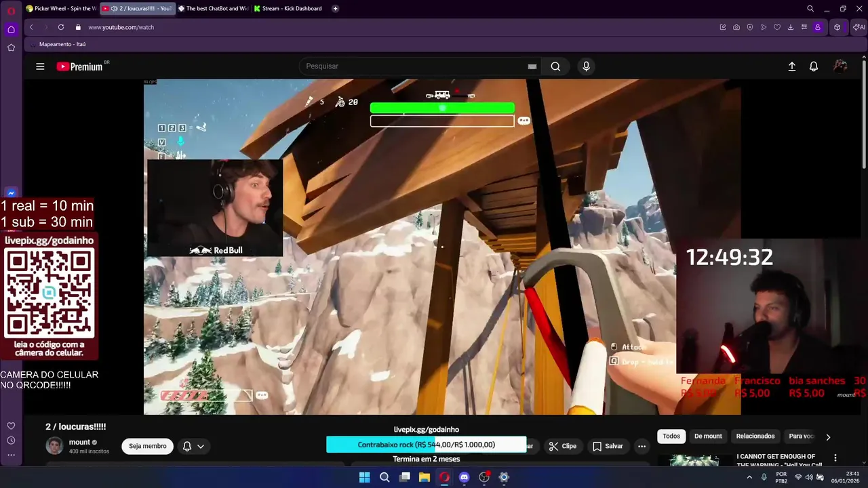Submit YouTube search magnifier button
Viewport: 868px width, 488px height.
click(555, 66)
